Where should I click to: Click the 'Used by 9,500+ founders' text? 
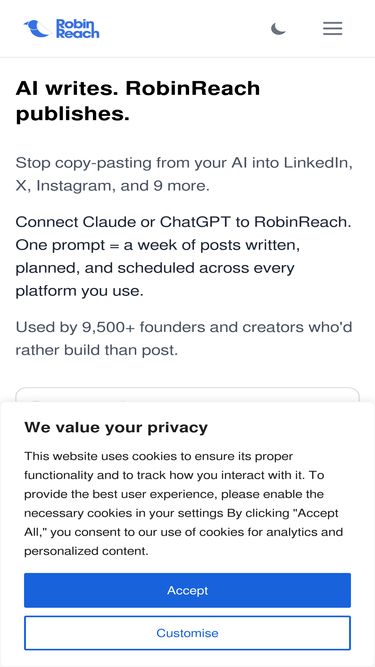click(x=184, y=339)
